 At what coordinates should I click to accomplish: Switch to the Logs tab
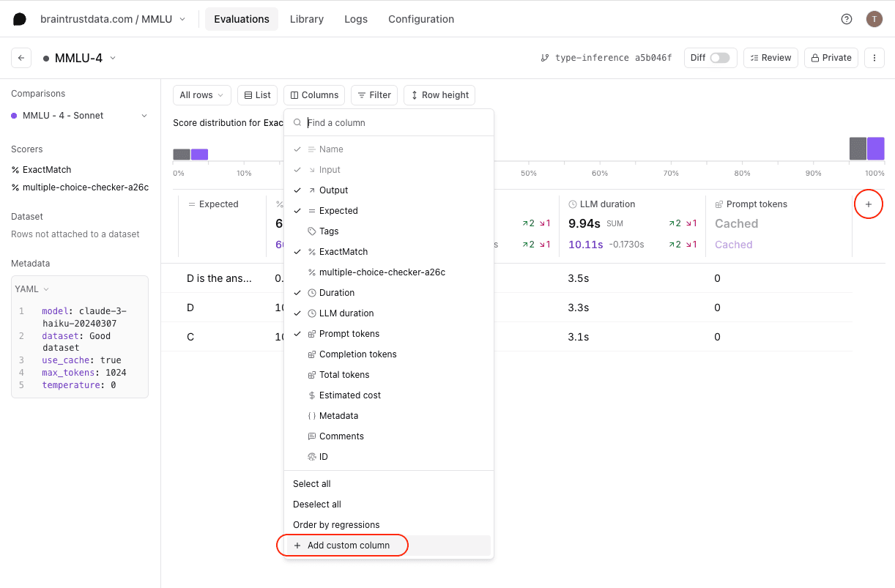pyautogui.click(x=355, y=19)
